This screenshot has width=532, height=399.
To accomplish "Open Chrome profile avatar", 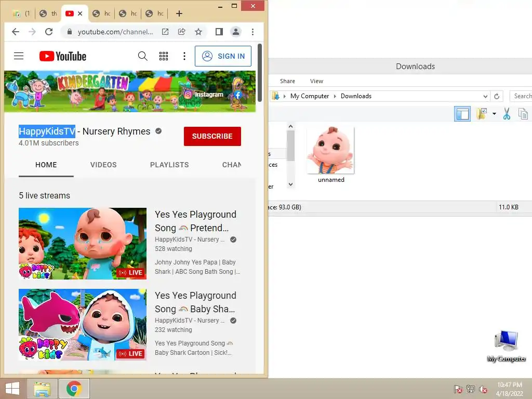I will point(235,32).
